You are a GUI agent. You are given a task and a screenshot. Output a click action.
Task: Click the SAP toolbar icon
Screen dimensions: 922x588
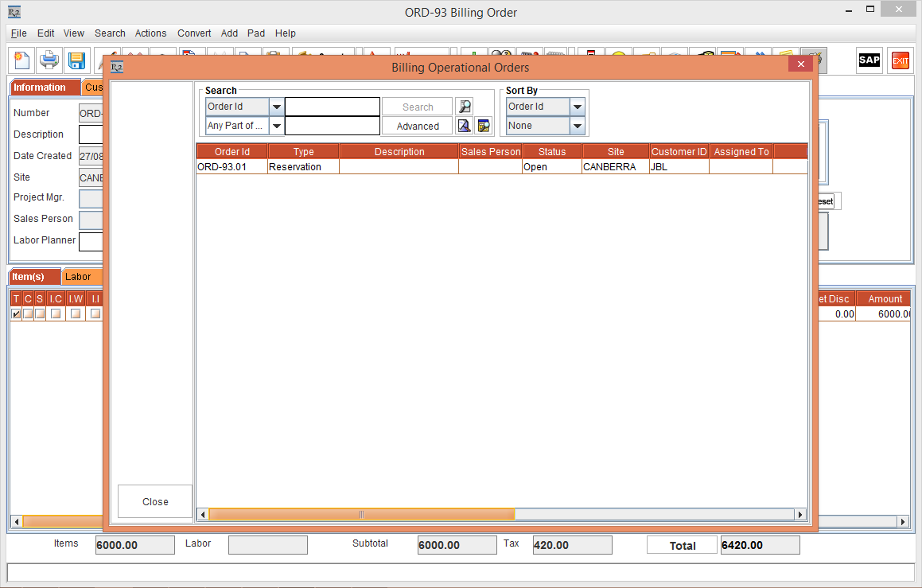(869, 60)
